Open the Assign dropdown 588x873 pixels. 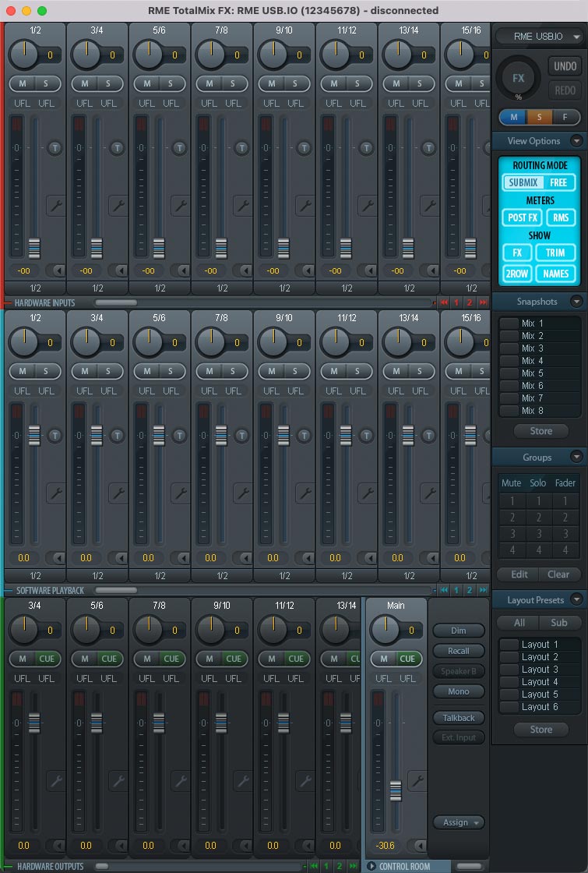point(459,822)
